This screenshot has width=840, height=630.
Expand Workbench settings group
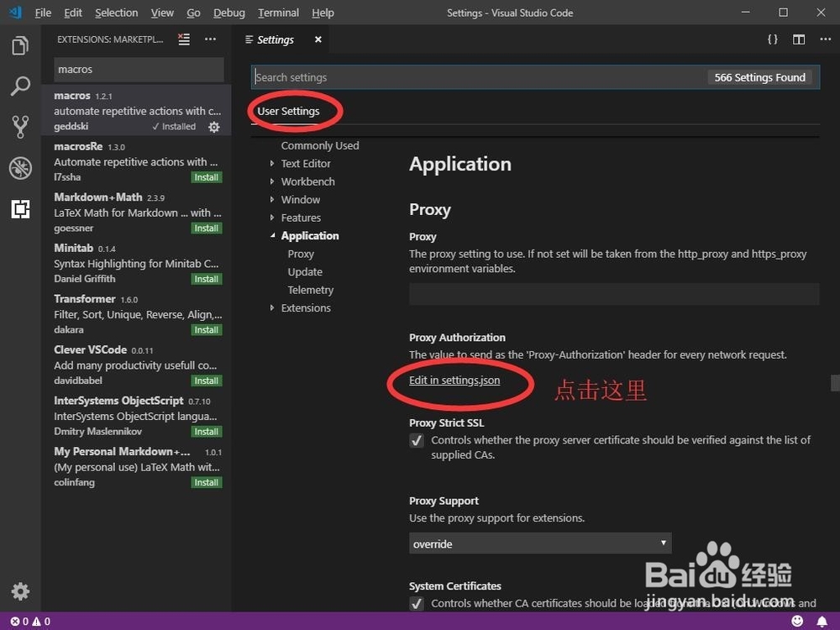tap(272, 181)
